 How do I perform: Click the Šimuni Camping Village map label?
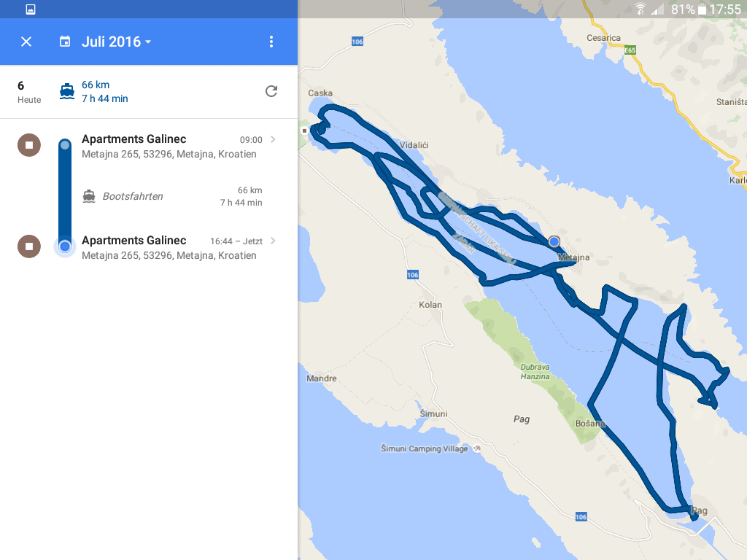(x=425, y=449)
